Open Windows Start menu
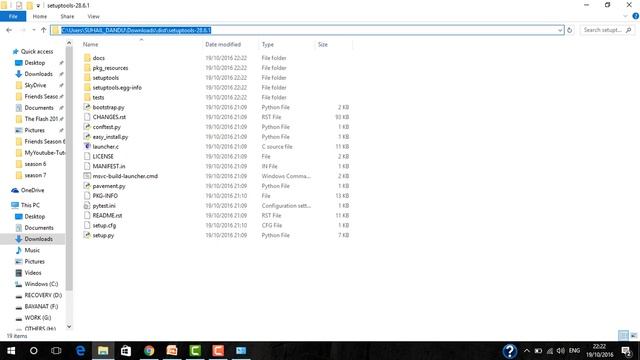 tap(11, 351)
